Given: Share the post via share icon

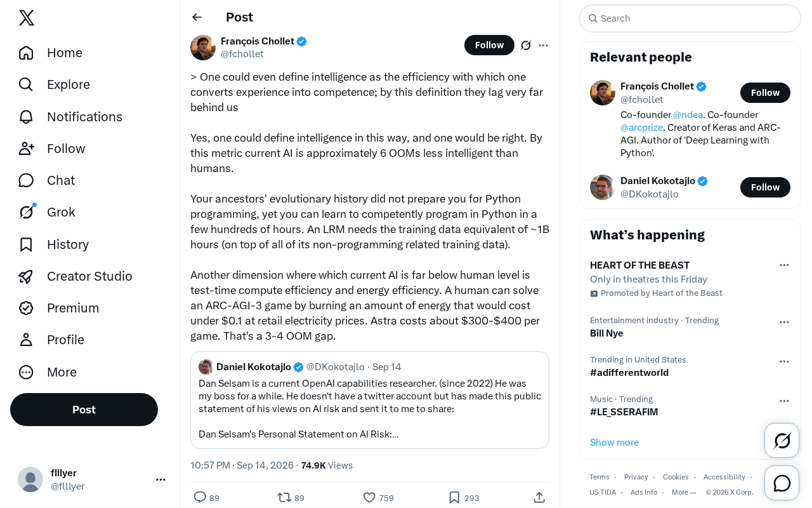Looking at the screenshot, I should 539,497.
